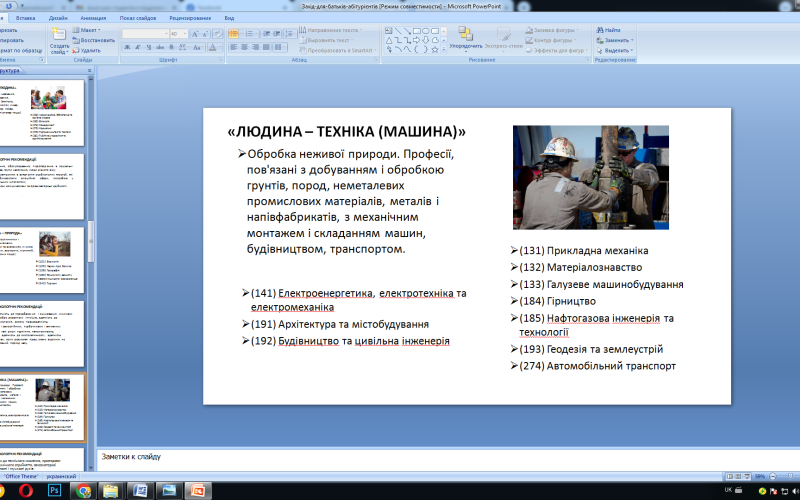Increase font size with large A icon
Image resolution: width=800 pixels, height=500 pixels.
tap(195, 34)
